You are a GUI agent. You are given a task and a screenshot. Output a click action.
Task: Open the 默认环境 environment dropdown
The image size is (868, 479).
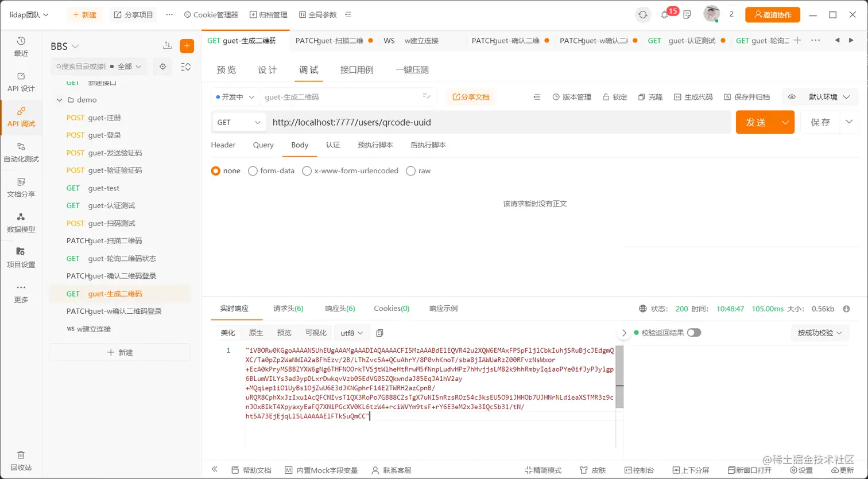[x=830, y=97]
